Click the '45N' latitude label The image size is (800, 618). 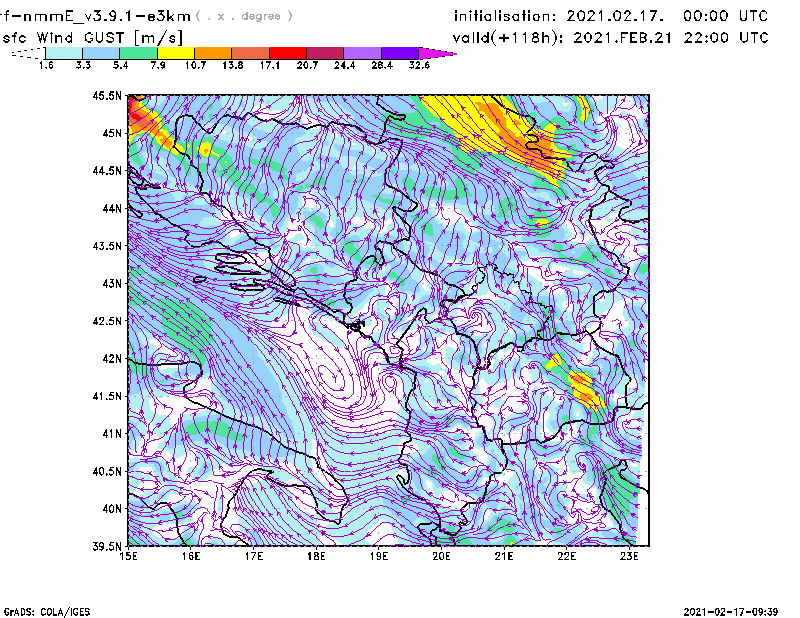click(112, 133)
